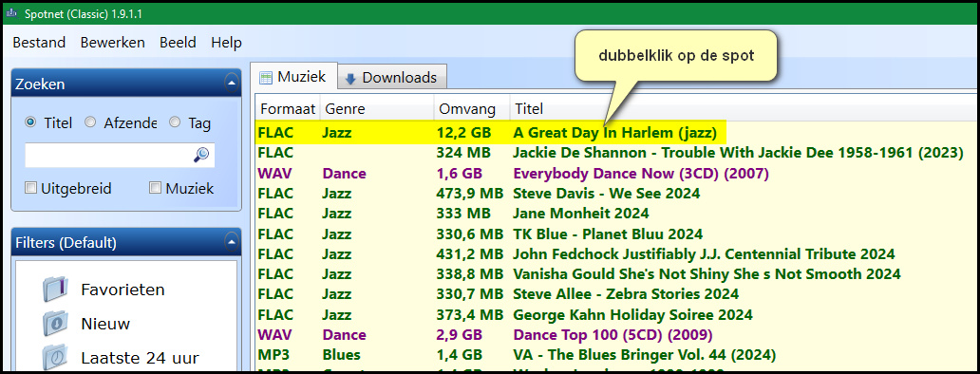Screen dimensions: 980x374
Task: Click the 324 MB size cell
Action: [x=463, y=152]
